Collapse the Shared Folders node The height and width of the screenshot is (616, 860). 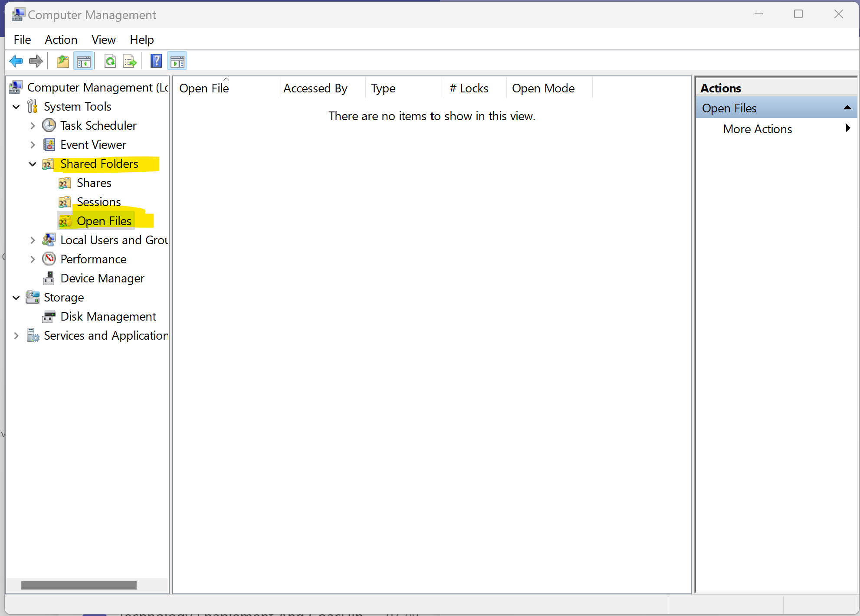32,164
